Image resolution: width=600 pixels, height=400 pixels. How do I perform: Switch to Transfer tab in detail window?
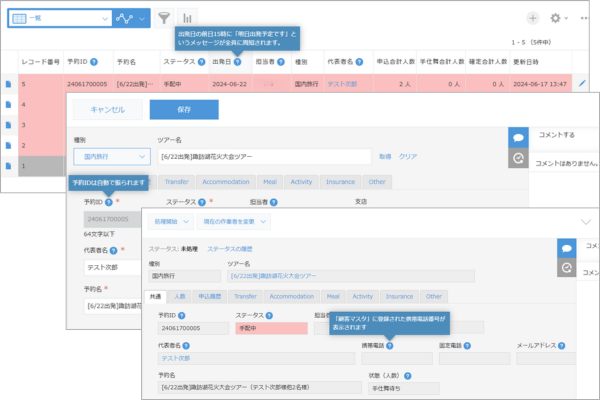tap(245, 297)
